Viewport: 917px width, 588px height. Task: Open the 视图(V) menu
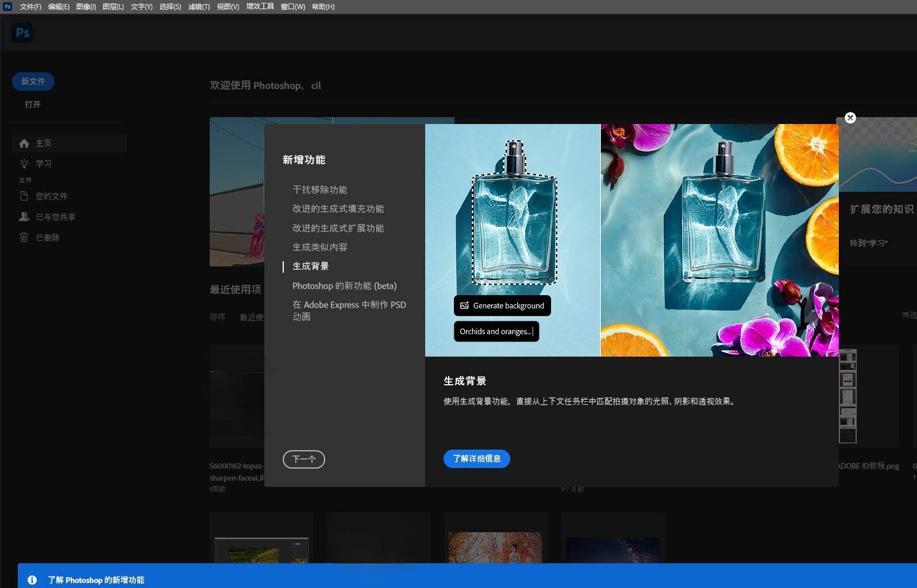[228, 7]
